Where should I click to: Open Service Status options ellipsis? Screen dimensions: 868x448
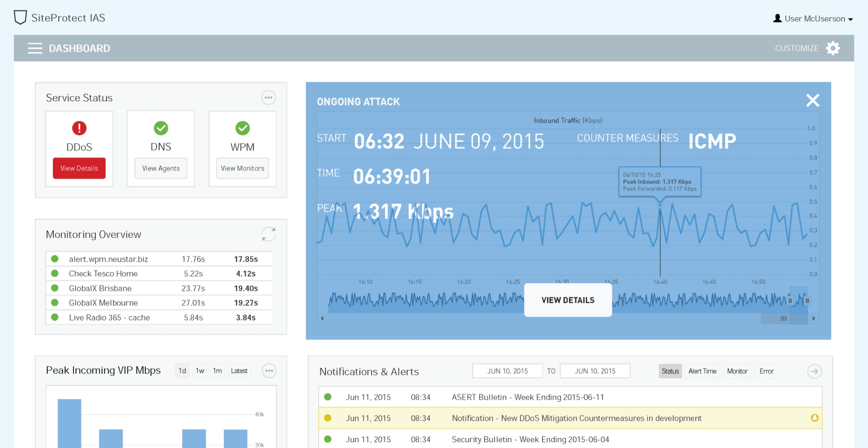269,98
